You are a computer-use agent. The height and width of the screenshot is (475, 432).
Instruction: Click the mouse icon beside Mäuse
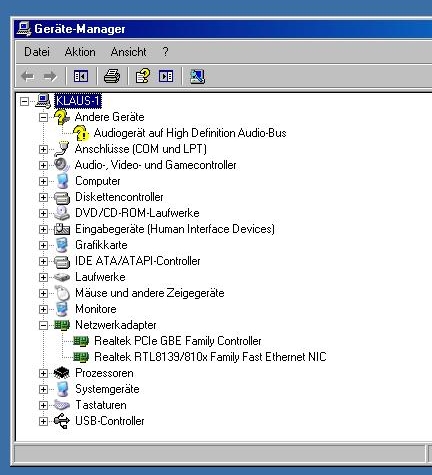(x=62, y=293)
